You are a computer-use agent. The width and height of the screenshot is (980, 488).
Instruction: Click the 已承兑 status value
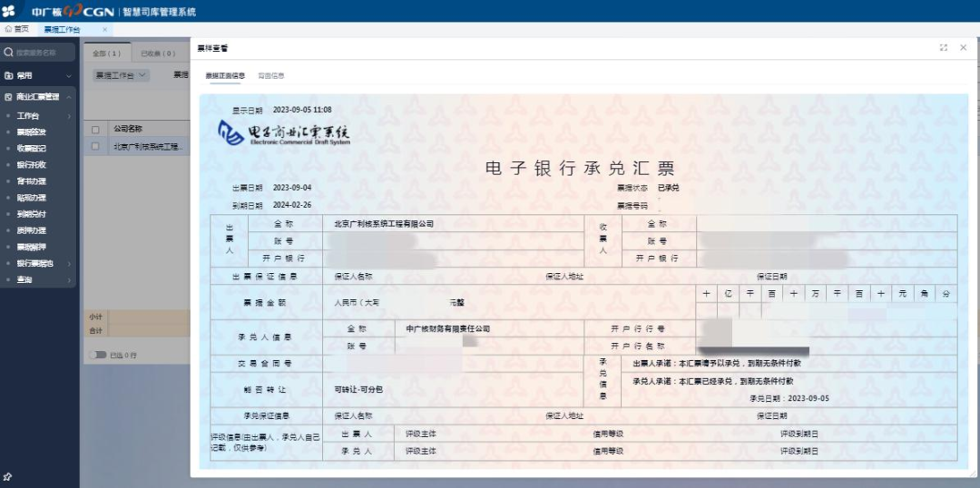[x=668, y=188]
